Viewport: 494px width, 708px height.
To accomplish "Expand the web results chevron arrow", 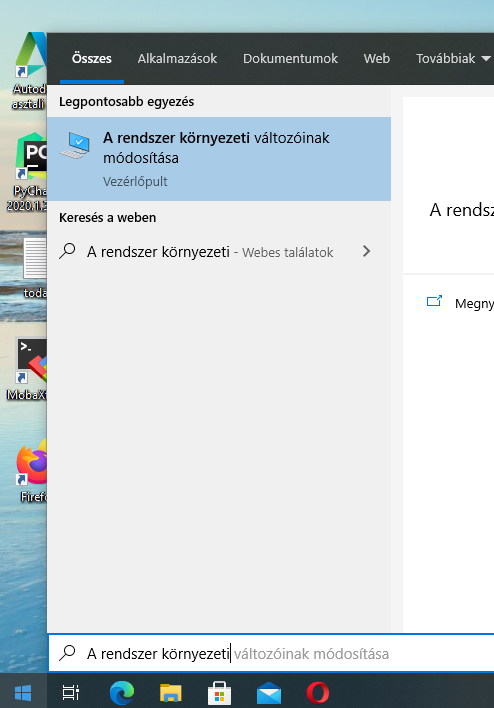I will 366,252.
